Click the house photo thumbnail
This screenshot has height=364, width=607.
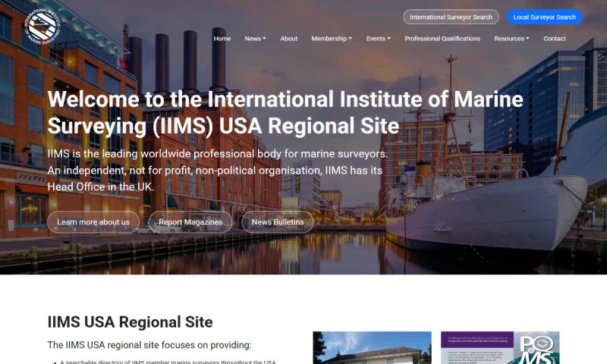(372, 347)
